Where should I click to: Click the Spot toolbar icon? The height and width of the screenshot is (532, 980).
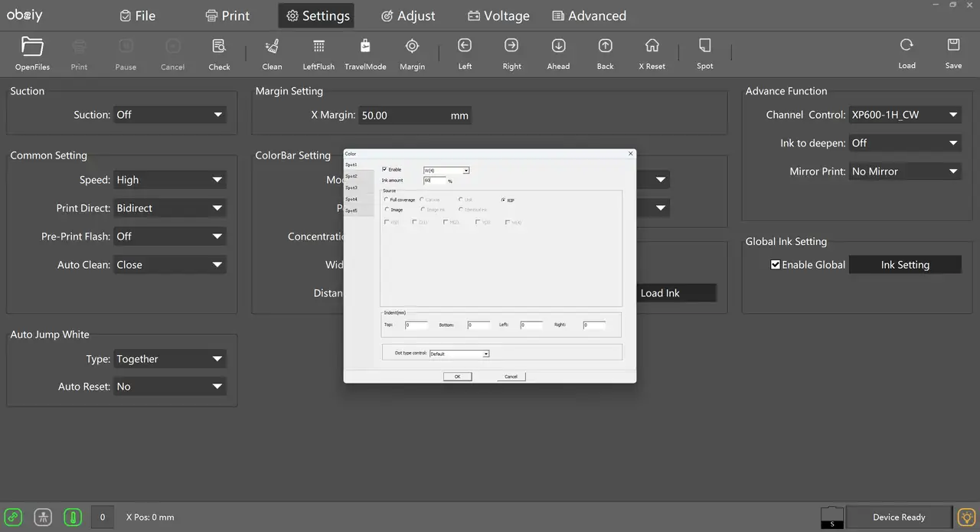(705, 46)
